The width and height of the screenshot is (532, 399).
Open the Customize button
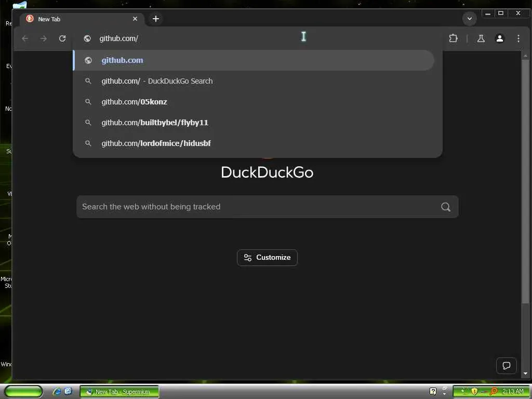tap(268, 258)
